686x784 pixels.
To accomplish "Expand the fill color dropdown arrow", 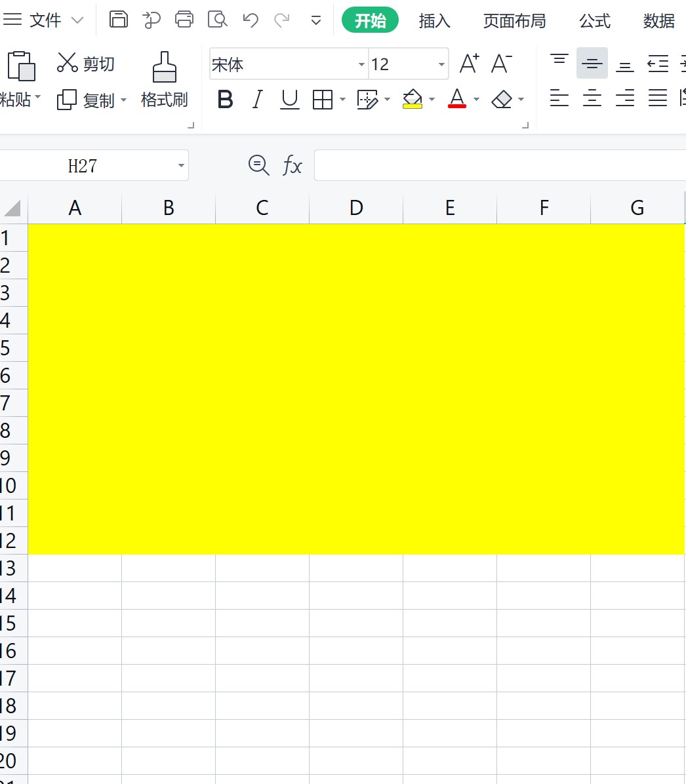I will [x=432, y=100].
